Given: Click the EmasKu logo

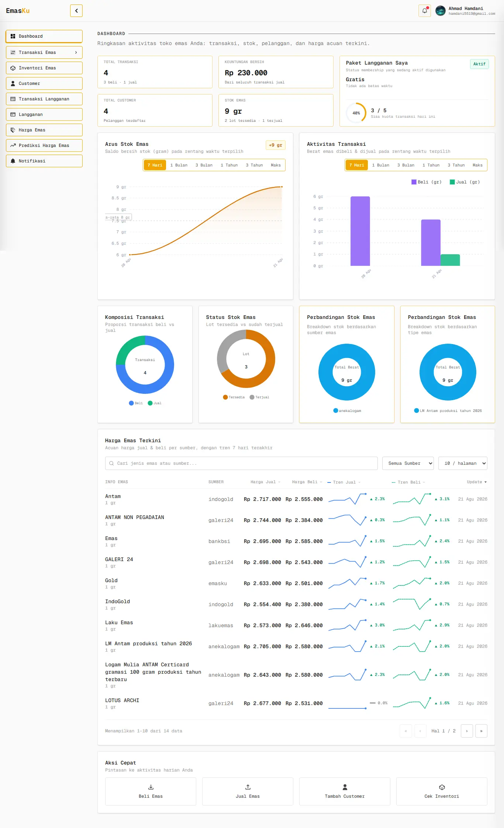Looking at the screenshot, I should click(x=18, y=11).
